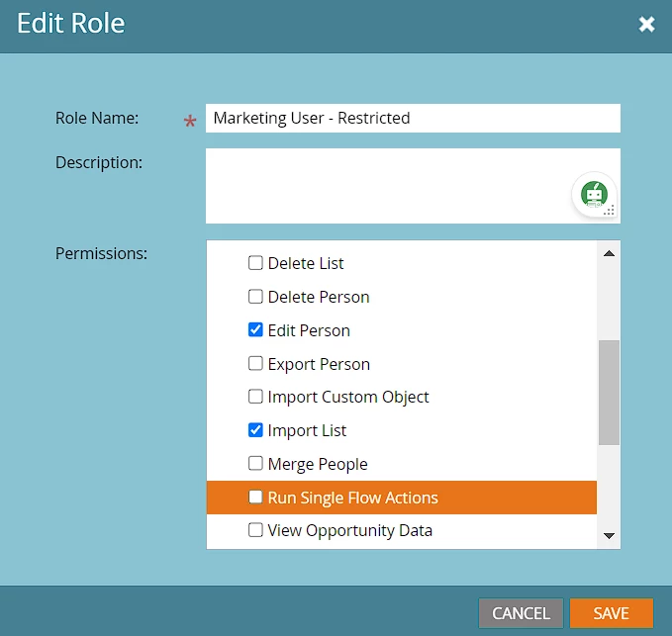Enable Export Person permission
Screen dimensions: 672x636
click(x=255, y=364)
